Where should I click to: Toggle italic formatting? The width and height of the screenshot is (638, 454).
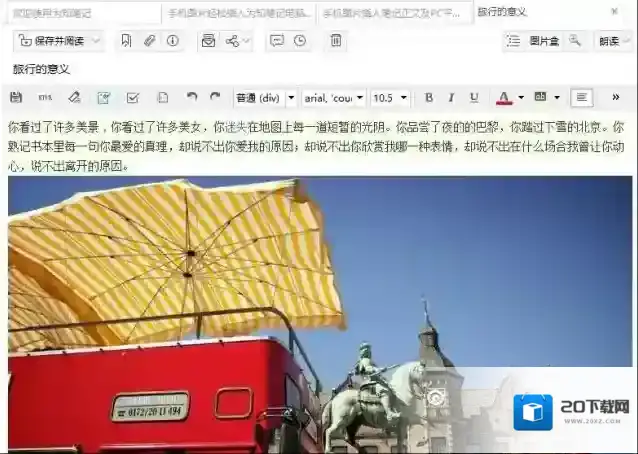[x=451, y=98]
